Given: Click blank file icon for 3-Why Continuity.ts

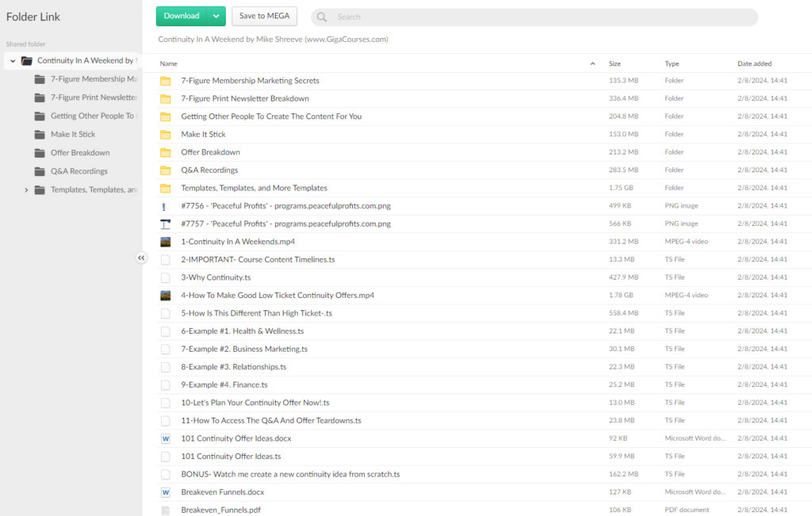Looking at the screenshot, I should [166, 277].
